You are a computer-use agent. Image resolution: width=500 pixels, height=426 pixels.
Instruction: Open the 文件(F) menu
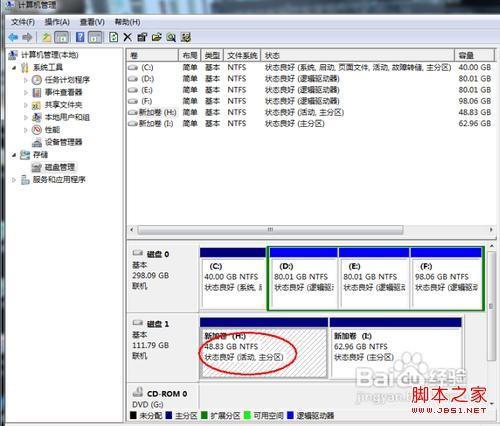(23, 22)
